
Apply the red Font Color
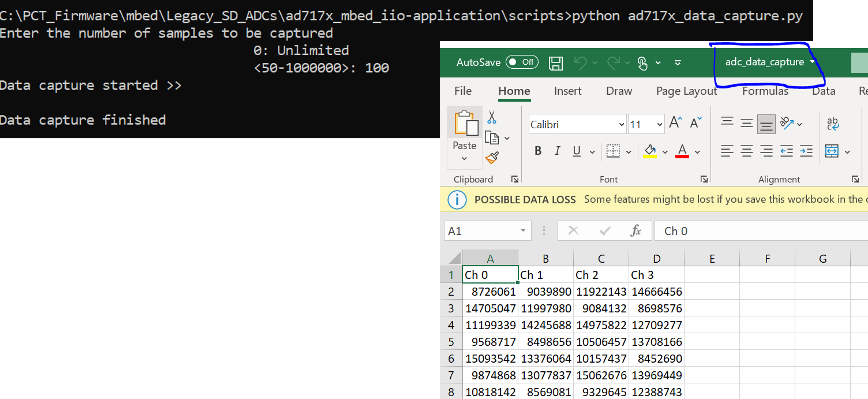682,151
